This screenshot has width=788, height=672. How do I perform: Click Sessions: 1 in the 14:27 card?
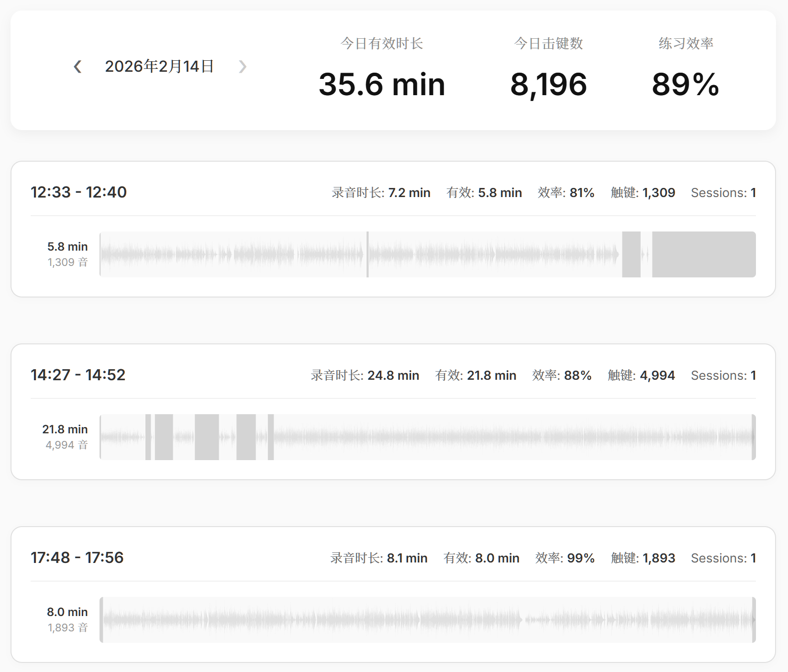(x=723, y=375)
